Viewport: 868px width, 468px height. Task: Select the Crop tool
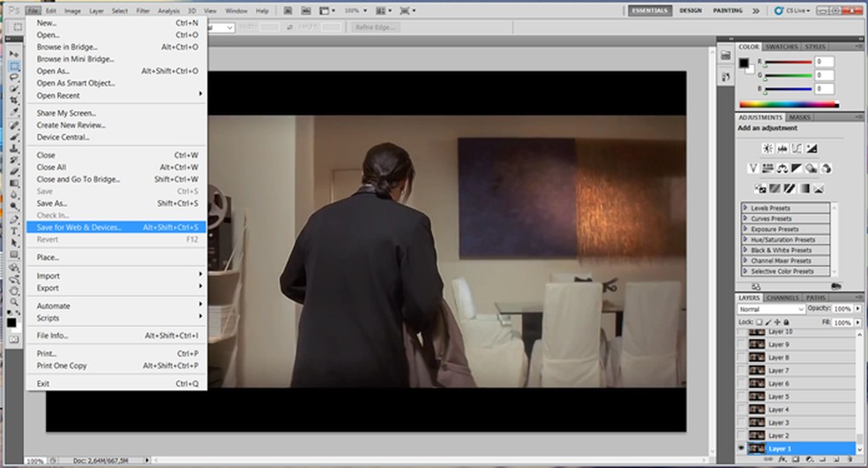click(14, 101)
